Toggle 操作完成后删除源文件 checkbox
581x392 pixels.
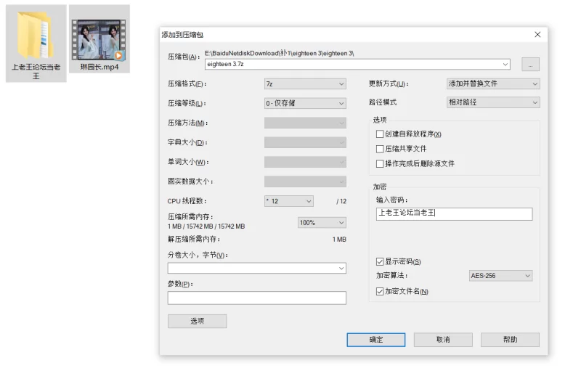pyautogui.click(x=380, y=163)
